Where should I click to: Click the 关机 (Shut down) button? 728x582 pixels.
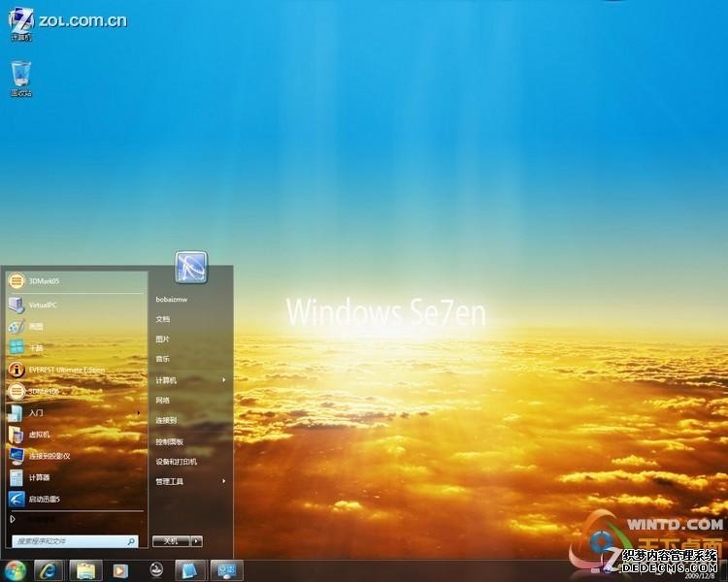coord(171,541)
